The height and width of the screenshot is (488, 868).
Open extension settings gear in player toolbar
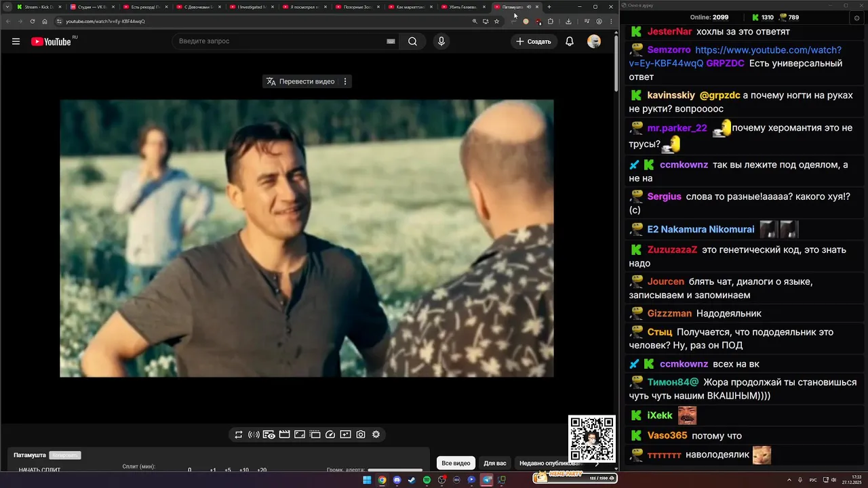[376, 434]
